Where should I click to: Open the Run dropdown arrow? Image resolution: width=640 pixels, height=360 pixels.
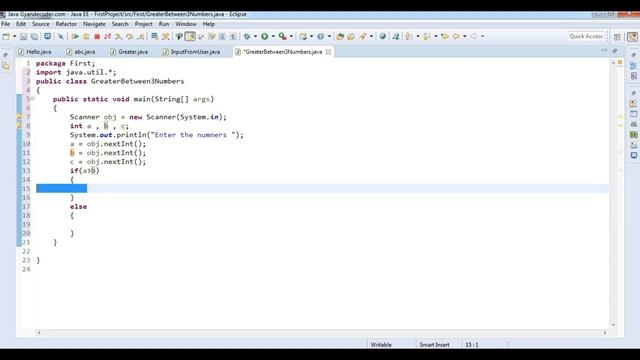273,36
